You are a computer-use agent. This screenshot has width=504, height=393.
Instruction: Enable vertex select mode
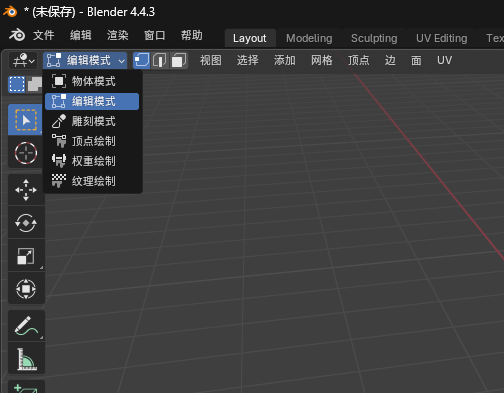(141, 61)
